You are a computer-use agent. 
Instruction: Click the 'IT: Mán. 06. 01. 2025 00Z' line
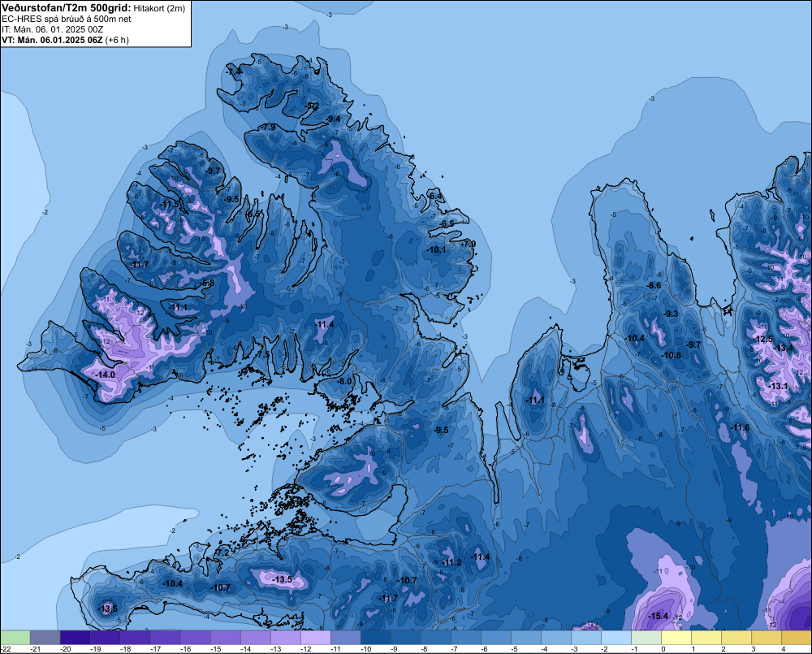(52, 29)
